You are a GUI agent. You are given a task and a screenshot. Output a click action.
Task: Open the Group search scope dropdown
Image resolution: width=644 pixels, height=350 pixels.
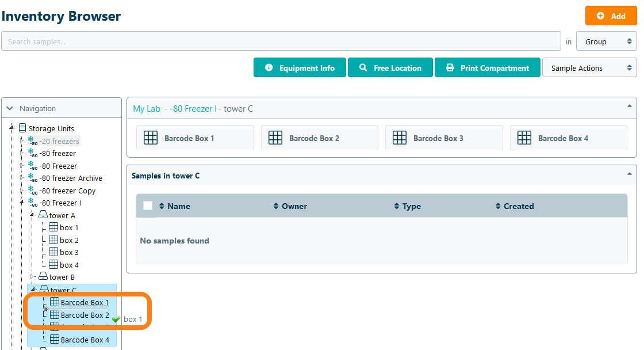606,41
